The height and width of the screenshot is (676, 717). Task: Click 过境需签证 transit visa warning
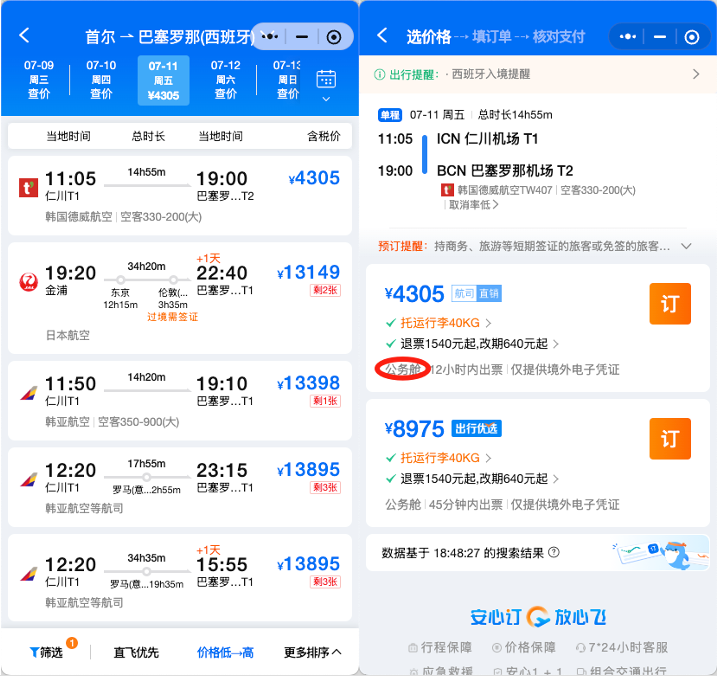(x=172, y=317)
